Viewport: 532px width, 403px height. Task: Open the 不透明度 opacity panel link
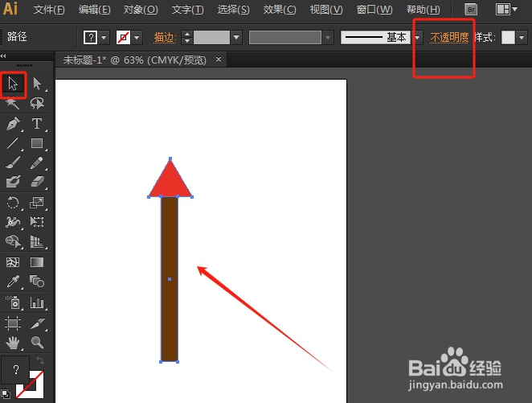tap(449, 37)
